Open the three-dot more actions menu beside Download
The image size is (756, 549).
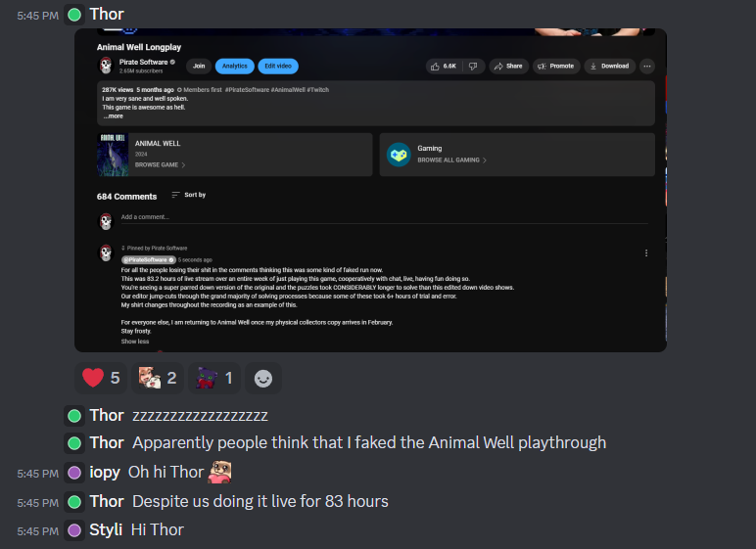point(647,66)
